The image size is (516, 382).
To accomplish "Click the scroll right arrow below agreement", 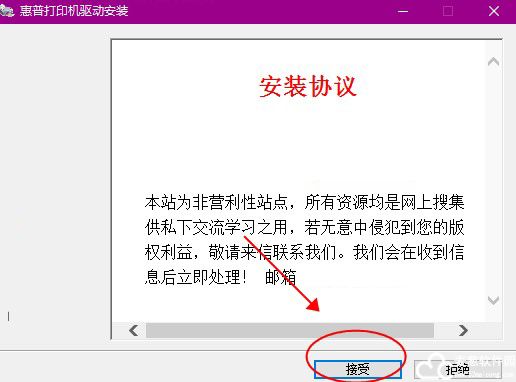I will pyautogui.click(x=463, y=331).
